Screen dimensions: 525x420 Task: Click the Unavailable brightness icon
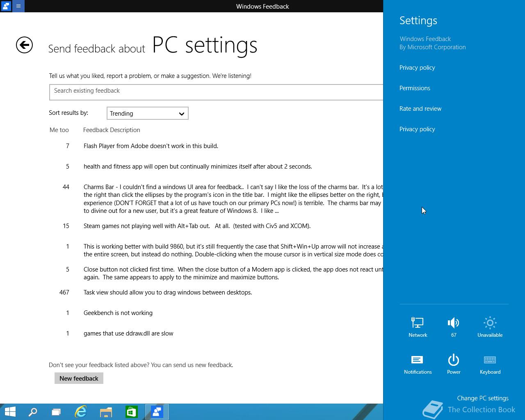tap(490, 327)
